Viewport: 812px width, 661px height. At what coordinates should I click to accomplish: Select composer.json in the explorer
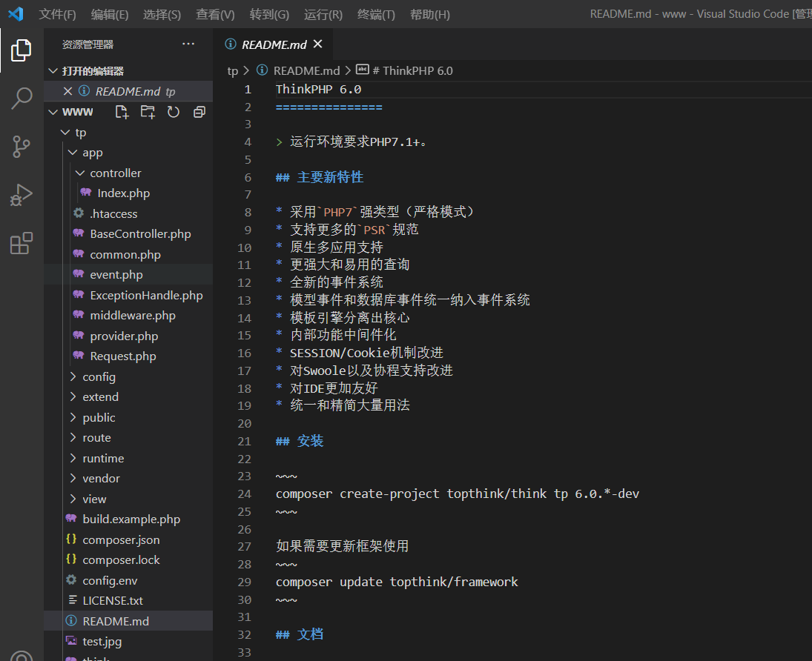pyautogui.click(x=121, y=539)
